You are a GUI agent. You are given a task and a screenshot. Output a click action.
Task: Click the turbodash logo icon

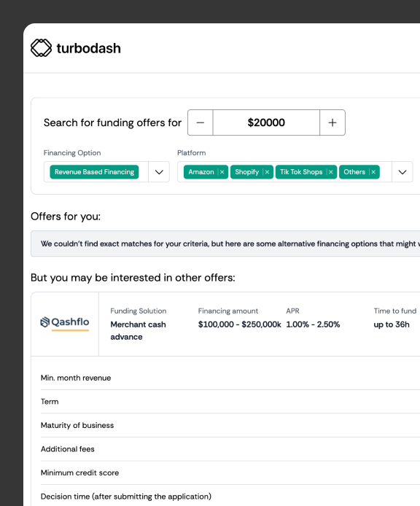41,48
